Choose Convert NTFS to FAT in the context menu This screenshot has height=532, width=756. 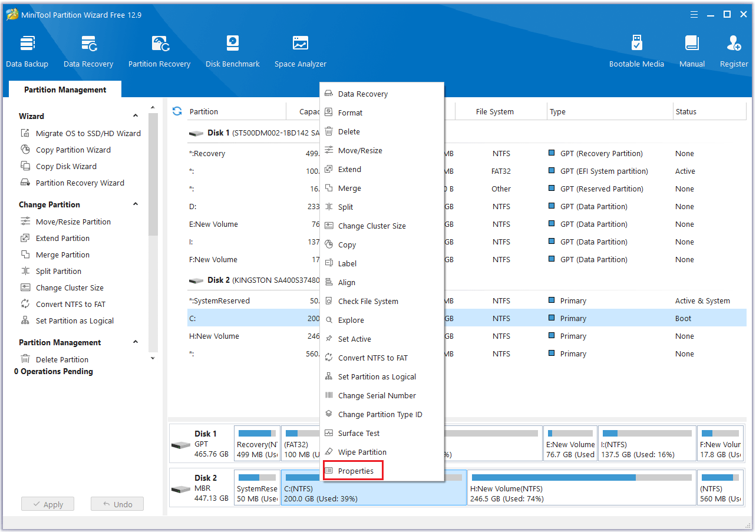[381, 358]
